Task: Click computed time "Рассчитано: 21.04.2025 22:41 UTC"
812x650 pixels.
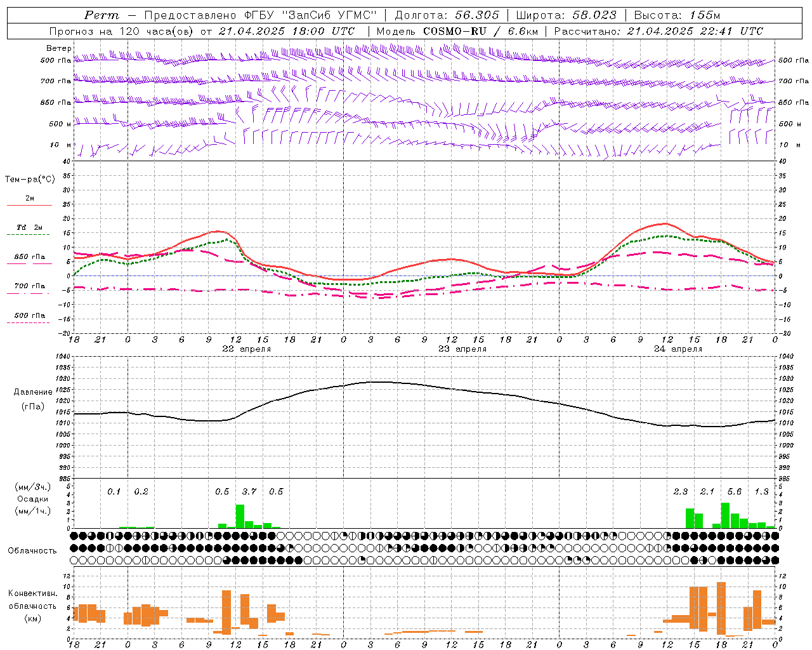Action: tap(658, 31)
